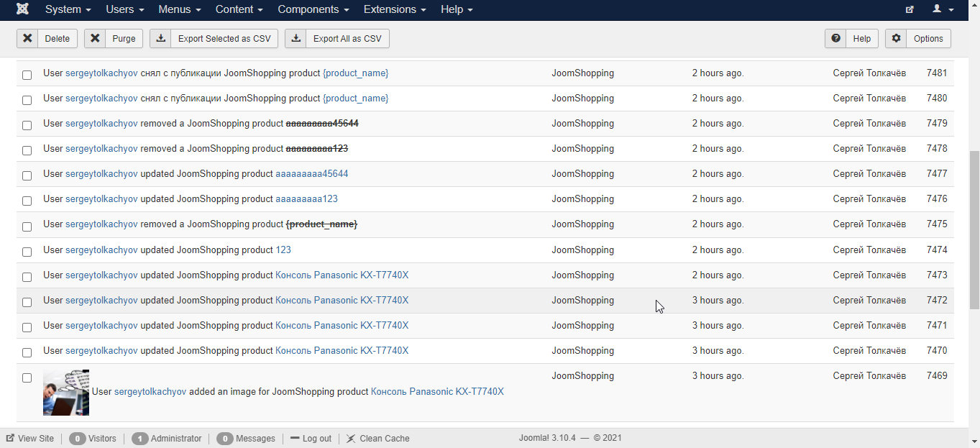980x448 pixels.
Task: Click the Purge X icon
Action: click(95, 39)
